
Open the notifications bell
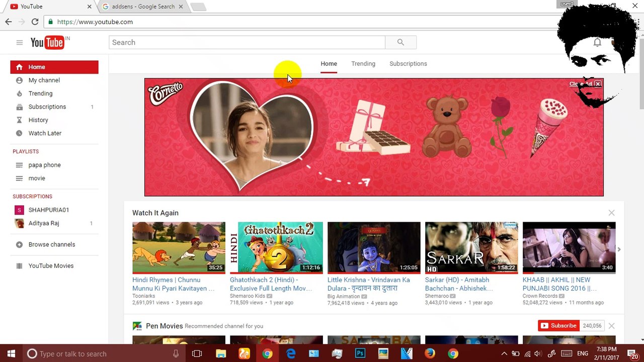[x=597, y=42]
